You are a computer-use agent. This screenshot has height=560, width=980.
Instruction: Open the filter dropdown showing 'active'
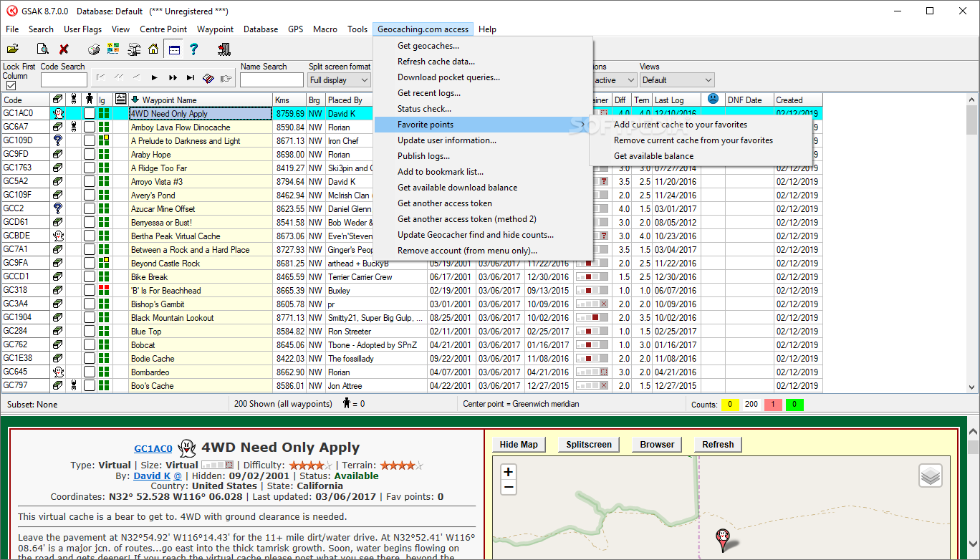(x=615, y=80)
